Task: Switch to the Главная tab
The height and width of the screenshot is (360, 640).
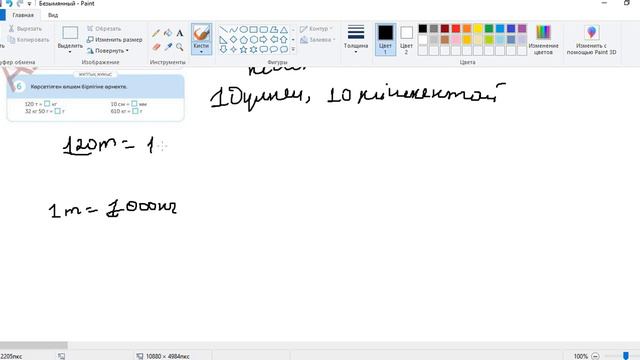Action: pos(23,15)
